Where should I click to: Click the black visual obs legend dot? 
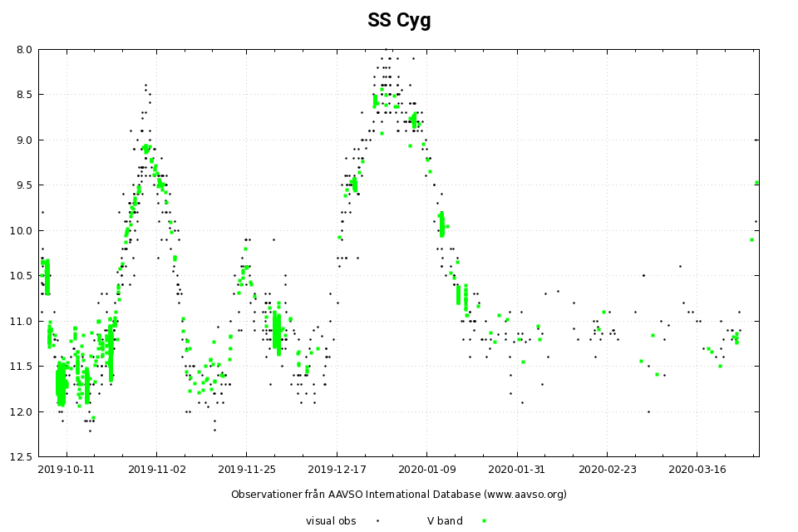[377, 520]
